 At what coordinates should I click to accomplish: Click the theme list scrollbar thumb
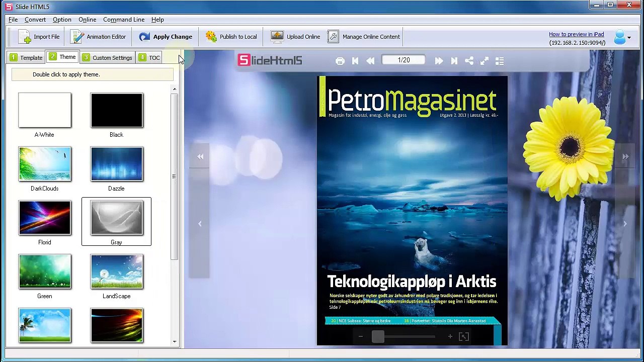[175, 176]
